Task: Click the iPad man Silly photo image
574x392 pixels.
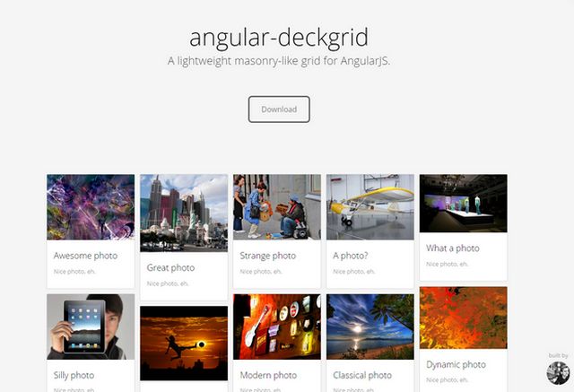Action: tap(91, 327)
